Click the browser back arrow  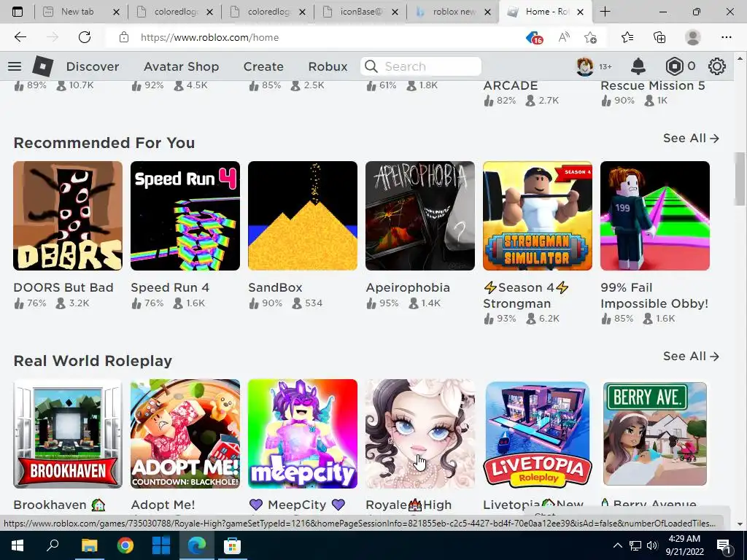coord(20,37)
